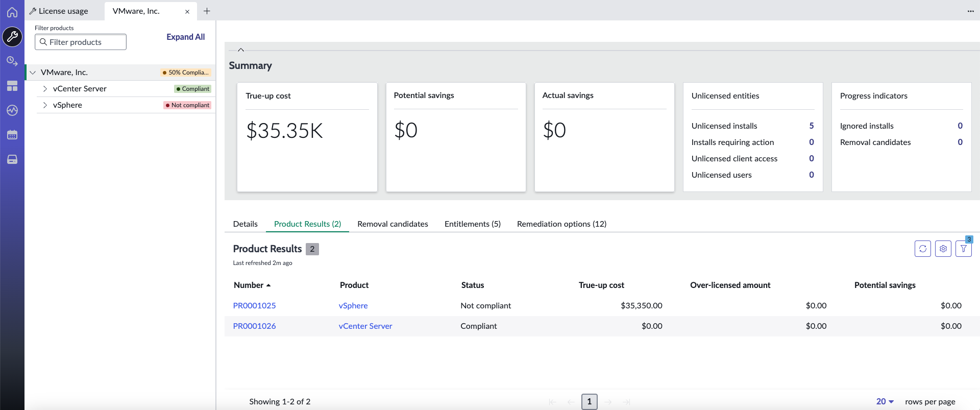Open the rows per page dropdown
The width and height of the screenshot is (980, 410).
(885, 401)
